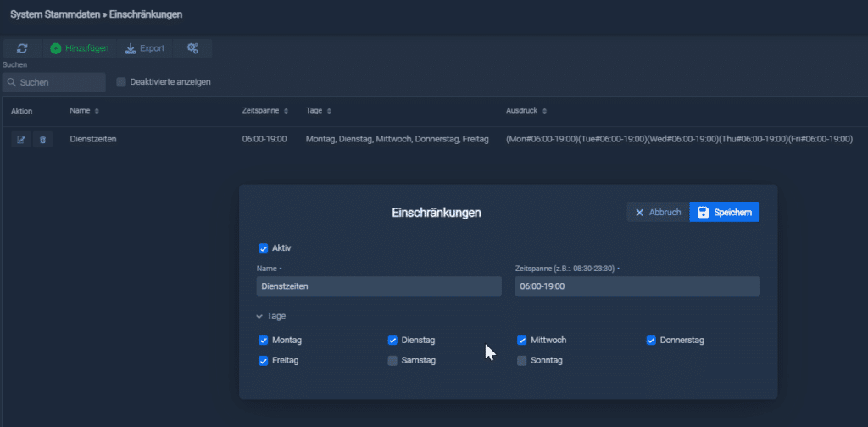Open the gears settings icon
868x427 pixels.
click(x=192, y=48)
